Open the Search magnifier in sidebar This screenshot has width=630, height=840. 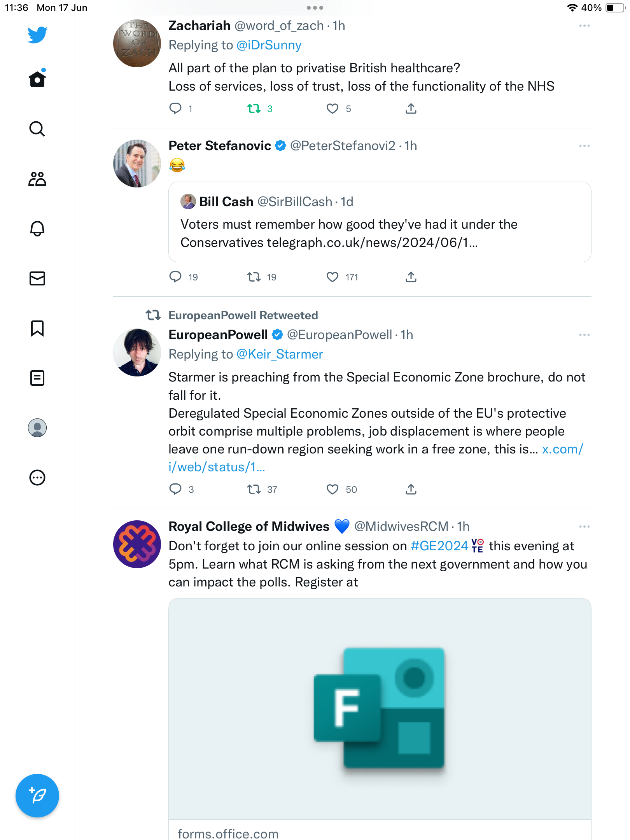(37, 129)
